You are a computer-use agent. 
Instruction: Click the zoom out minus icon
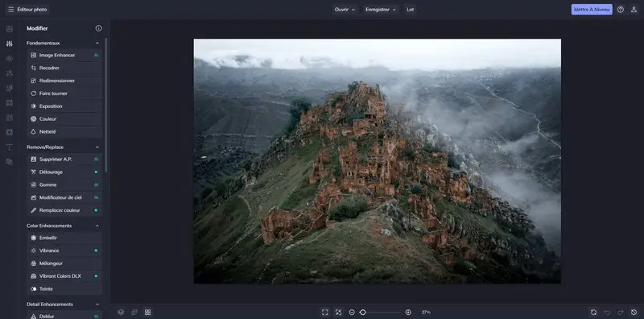[x=352, y=313]
